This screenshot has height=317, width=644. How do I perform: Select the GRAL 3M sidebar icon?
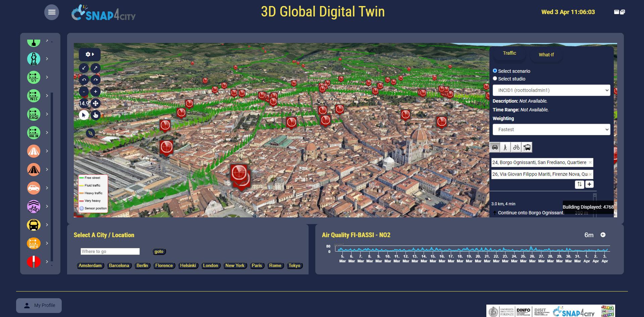[34, 133]
